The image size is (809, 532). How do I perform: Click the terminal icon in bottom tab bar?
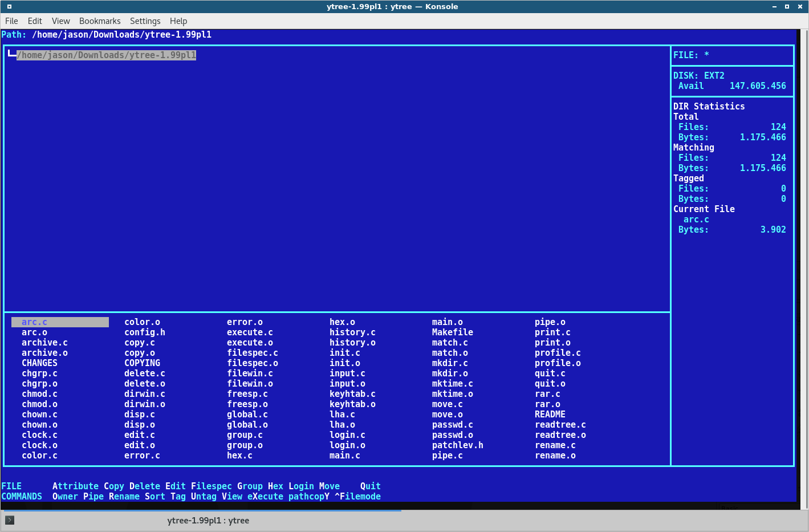10,520
